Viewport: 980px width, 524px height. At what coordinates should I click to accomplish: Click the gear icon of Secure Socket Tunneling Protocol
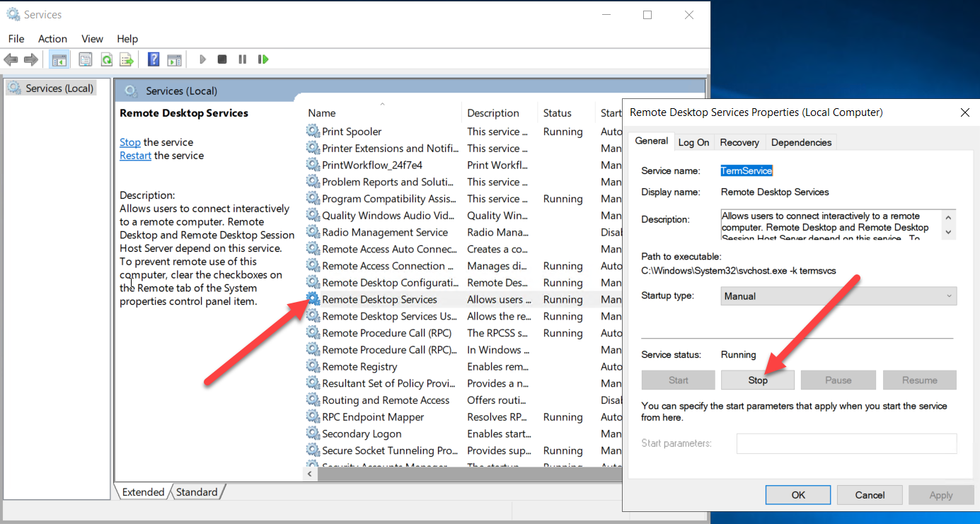click(313, 450)
